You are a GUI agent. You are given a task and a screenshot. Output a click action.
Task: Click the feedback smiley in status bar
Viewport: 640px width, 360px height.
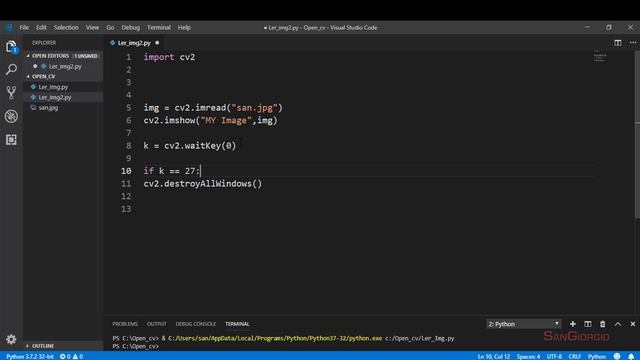click(617, 356)
